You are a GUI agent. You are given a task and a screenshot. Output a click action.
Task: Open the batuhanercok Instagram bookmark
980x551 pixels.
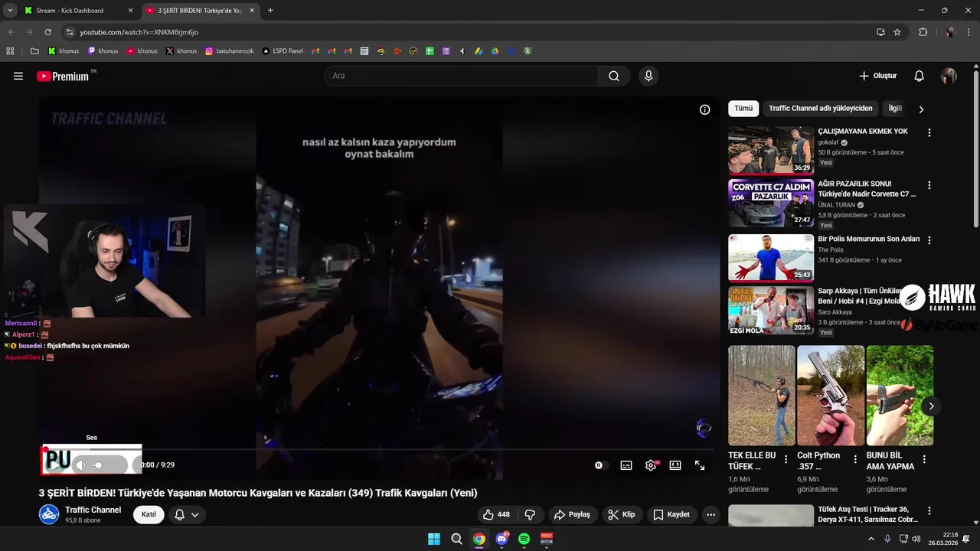(x=229, y=51)
